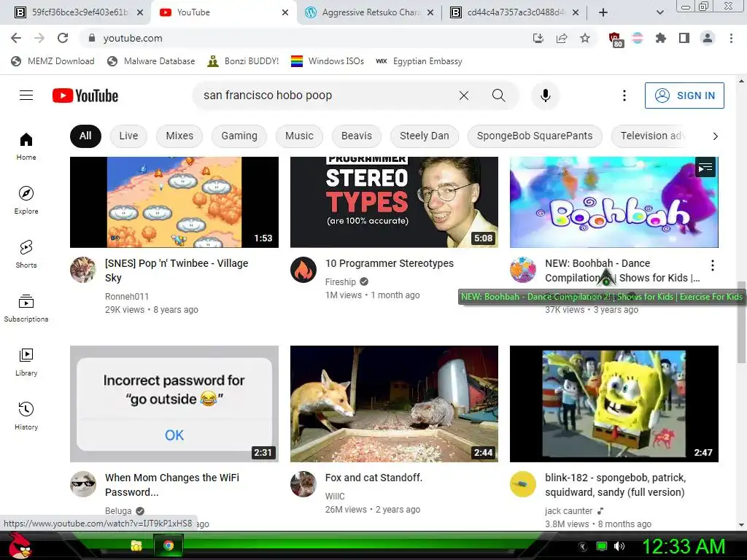Viewport: 747px width, 560px height.
Task: Select the All filter chip
Action: (85, 136)
